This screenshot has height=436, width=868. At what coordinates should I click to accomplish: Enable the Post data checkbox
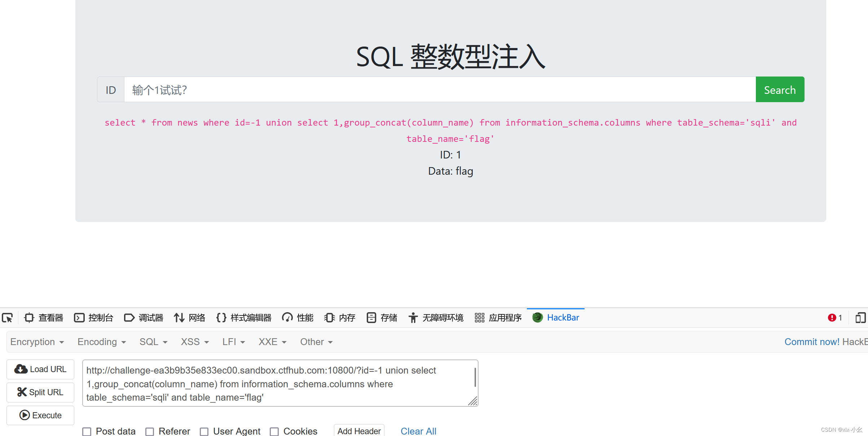click(x=87, y=431)
